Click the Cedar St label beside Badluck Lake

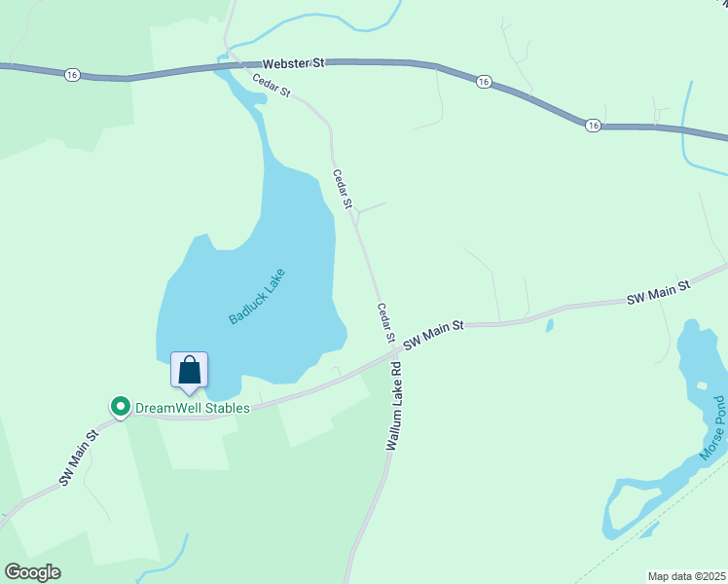[343, 189]
